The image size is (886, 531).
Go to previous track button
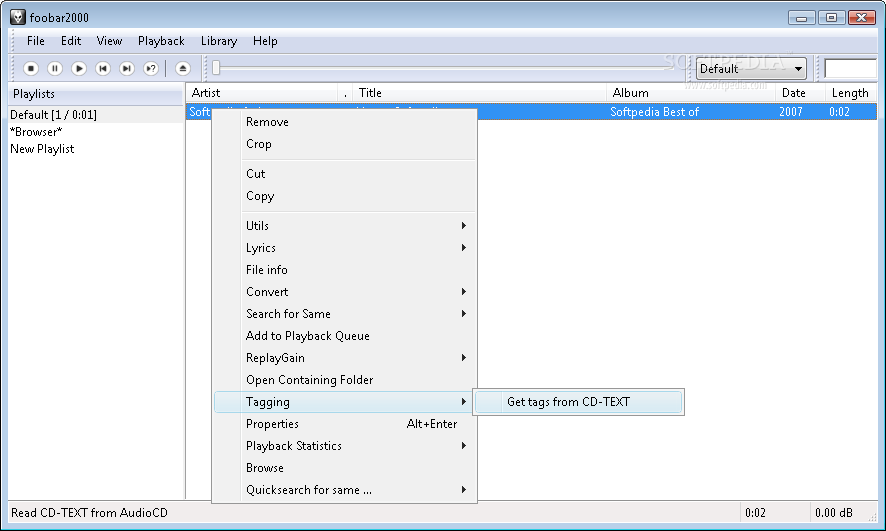tap(103, 68)
